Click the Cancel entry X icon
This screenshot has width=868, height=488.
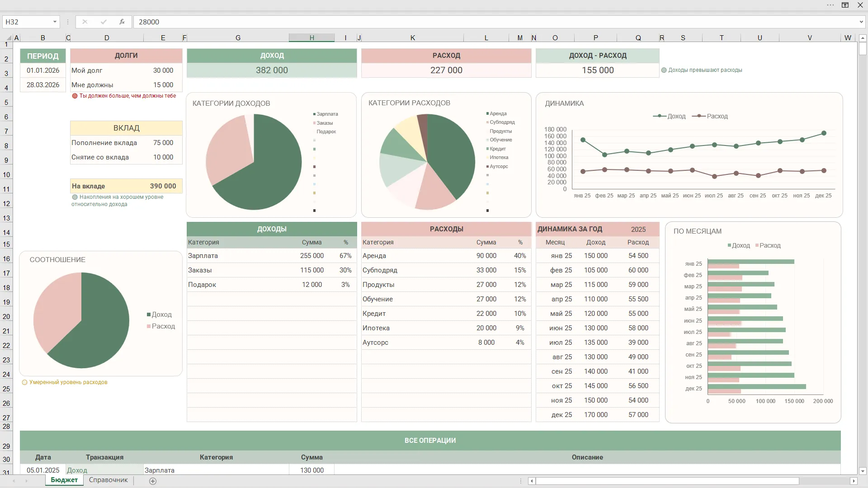(85, 22)
